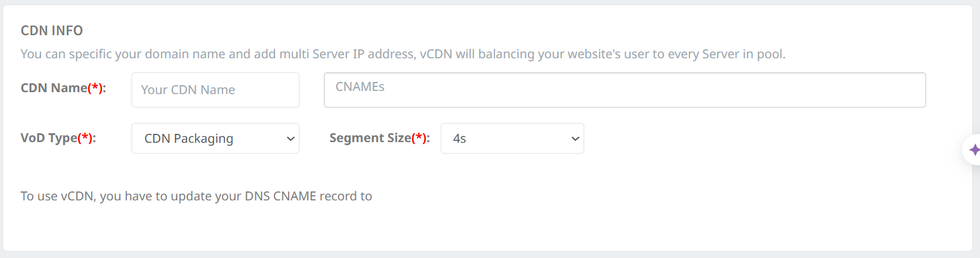
Task: Open the VoD Type dropdown
Action: pyautogui.click(x=215, y=138)
